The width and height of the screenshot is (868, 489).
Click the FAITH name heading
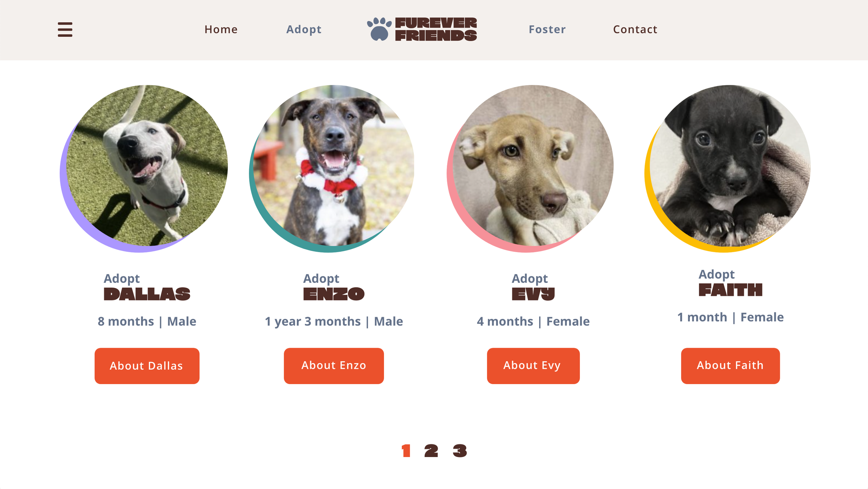click(x=730, y=290)
